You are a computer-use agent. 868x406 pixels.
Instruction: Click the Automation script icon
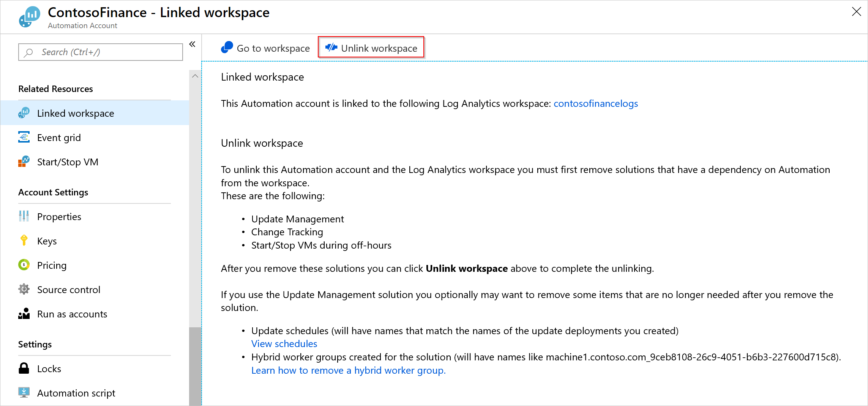click(24, 392)
